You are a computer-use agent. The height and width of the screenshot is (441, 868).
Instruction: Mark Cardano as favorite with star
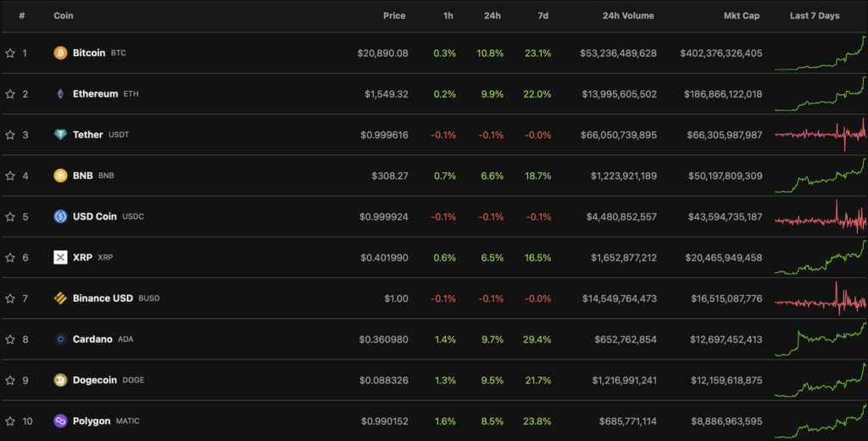tap(10, 339)
